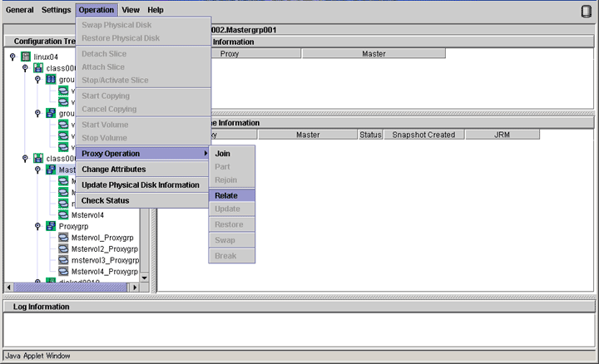The height and width of the screenshot is (364, 599).
Task: Select the Mstervol_Proxygrp volume icon
Action: [63, 237]
